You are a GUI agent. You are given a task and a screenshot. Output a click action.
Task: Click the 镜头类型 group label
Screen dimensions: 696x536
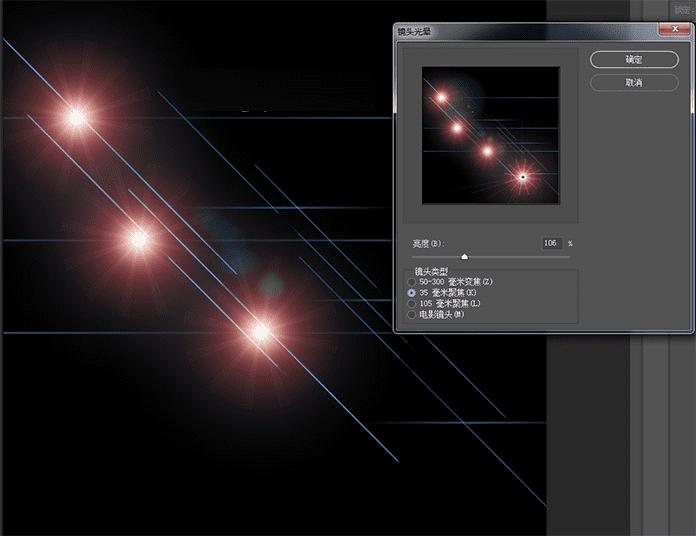431,271
